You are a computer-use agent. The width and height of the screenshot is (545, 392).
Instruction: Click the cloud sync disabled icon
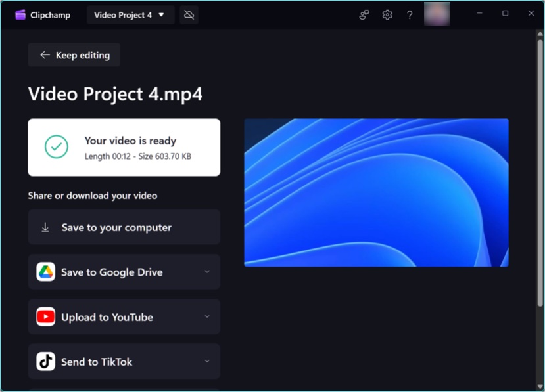[189, 15]
